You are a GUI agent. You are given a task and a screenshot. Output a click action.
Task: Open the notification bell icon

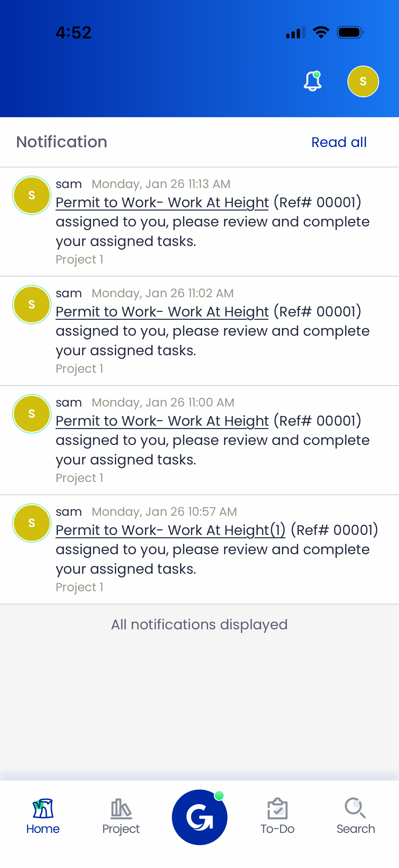pyautogui.click(x=312, y=81)
